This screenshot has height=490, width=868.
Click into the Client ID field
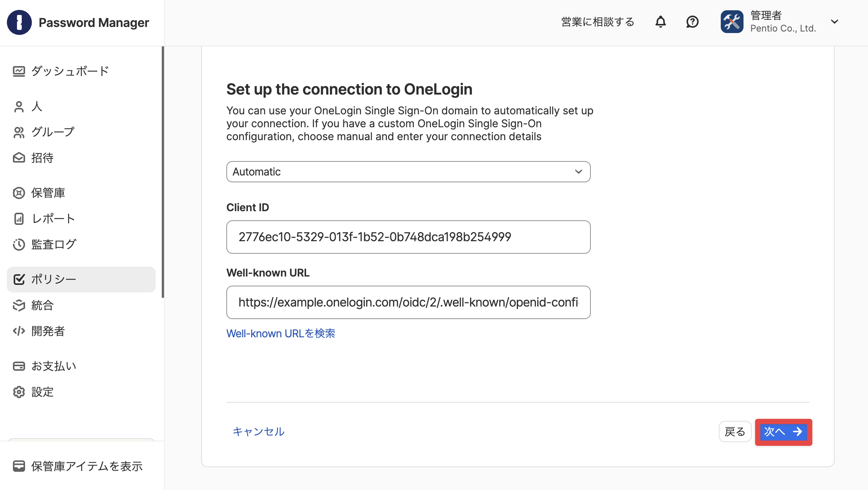pos(408,237)
